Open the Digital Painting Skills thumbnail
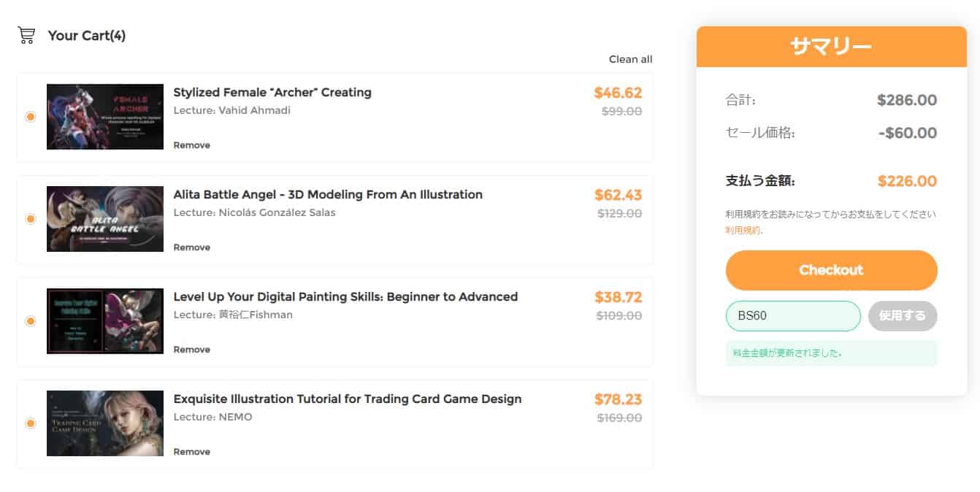The height and width of the screenshot is (492, 980). pos(105,321)
